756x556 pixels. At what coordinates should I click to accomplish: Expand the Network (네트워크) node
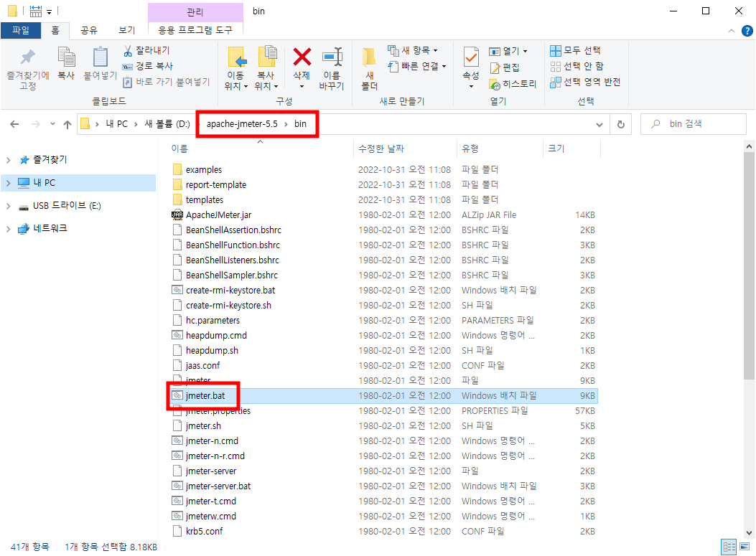pos(8,229)
